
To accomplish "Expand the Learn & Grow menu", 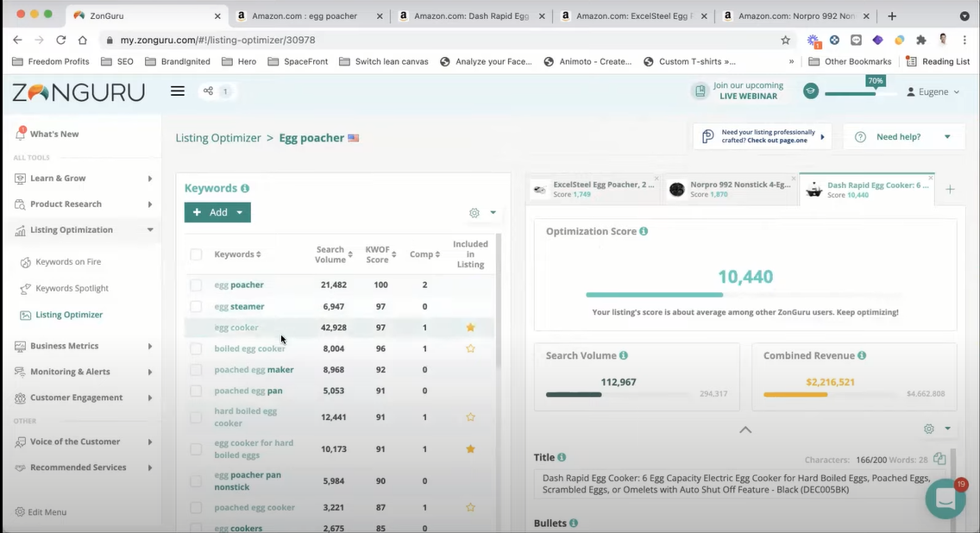I will click(x=150, y=179).
